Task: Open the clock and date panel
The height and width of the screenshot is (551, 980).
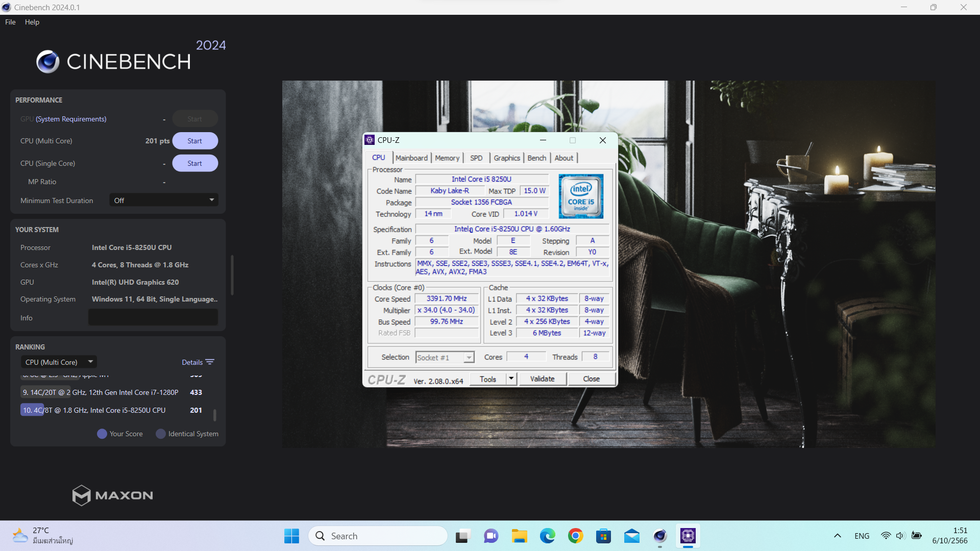Action: click(949, 536)
